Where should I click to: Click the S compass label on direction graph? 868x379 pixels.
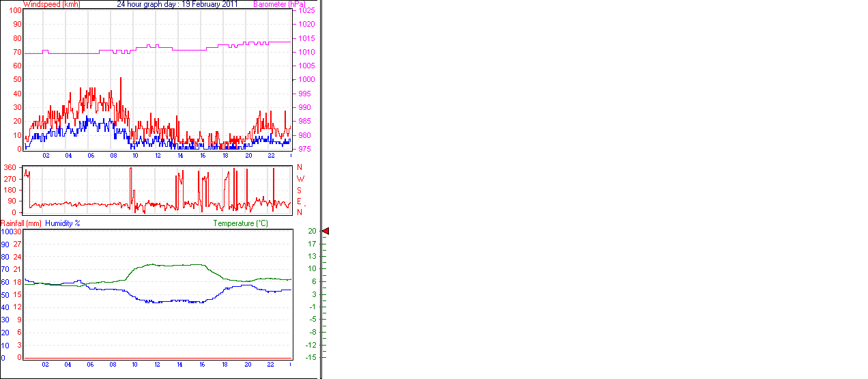point(299,190)
